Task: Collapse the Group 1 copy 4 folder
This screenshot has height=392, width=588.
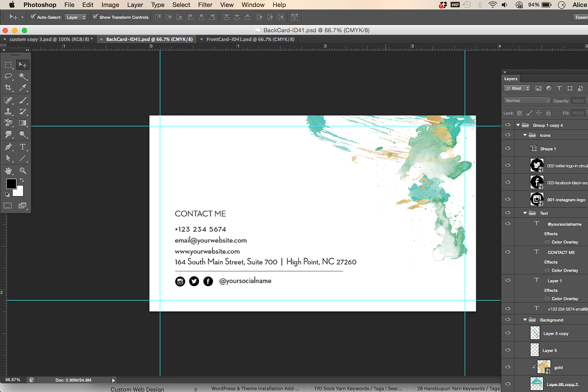Action: [x=518, y=125]
